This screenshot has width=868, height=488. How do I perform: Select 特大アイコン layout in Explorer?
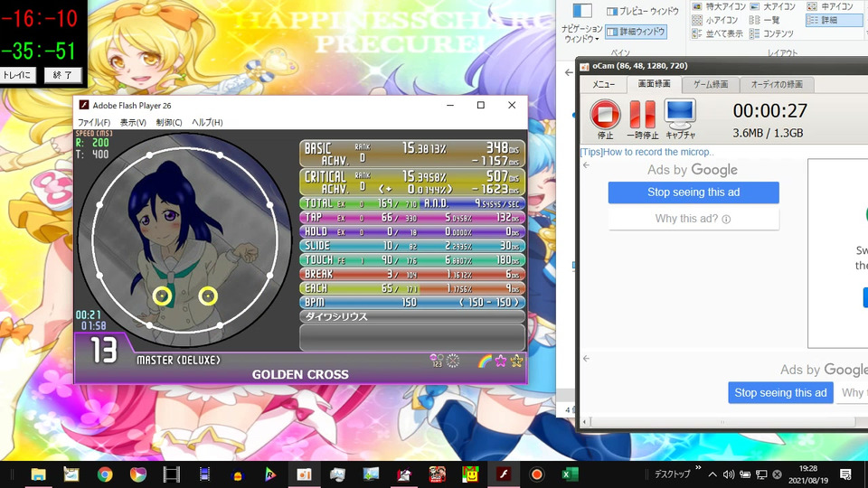pyautogui.click(x=719, y=6)
